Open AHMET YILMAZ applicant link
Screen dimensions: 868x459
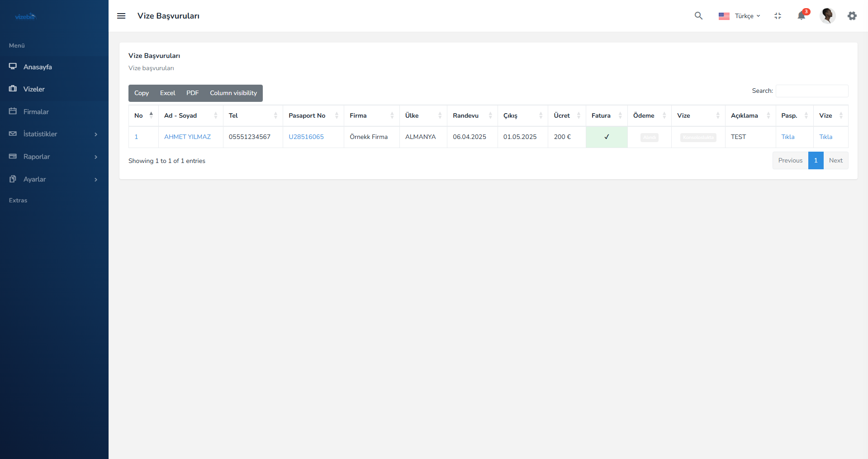[187, 137]
